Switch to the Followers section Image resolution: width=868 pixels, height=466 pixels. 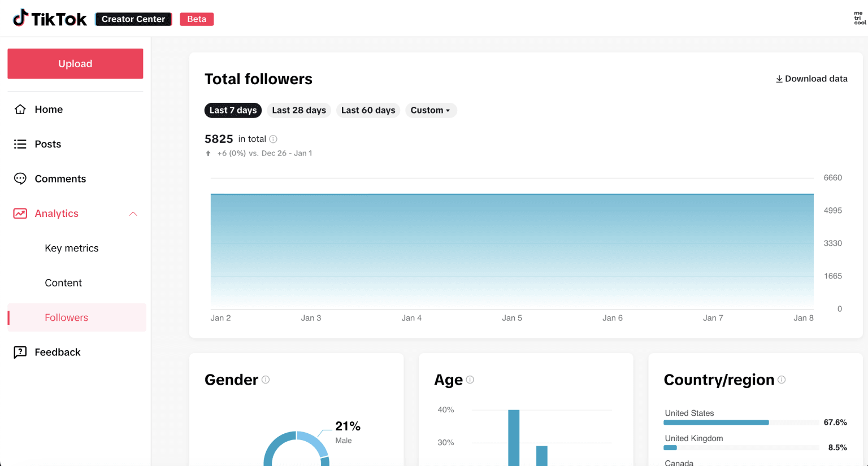point(66,317)
